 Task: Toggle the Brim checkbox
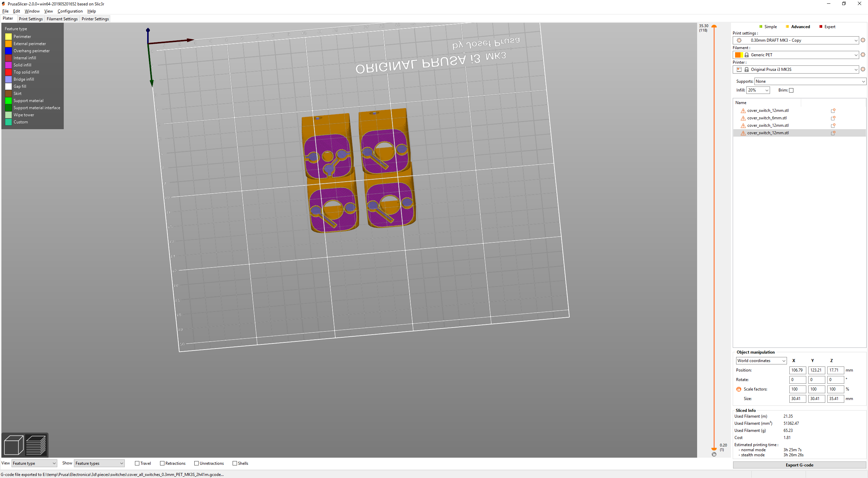pyautogui.click(x=791, y=90)
